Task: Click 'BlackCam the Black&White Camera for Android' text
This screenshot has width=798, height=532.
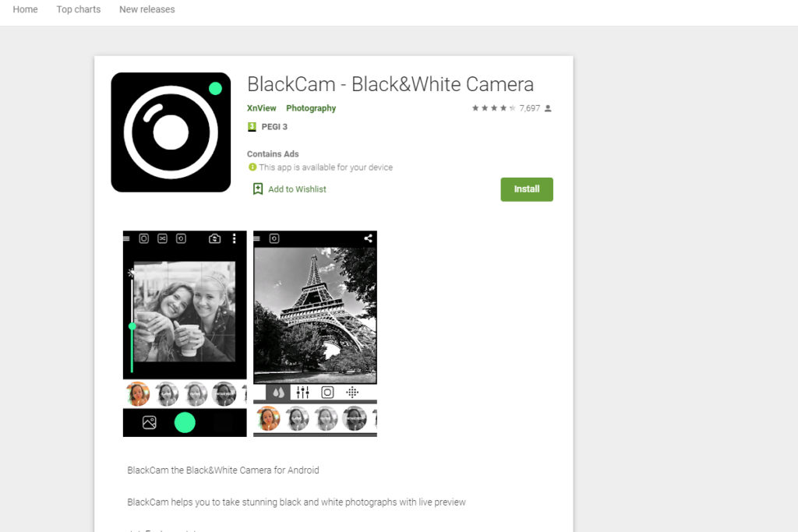Action: (223, 470)
